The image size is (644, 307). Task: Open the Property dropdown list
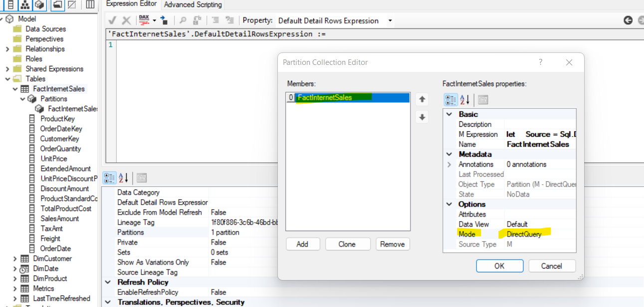390,20
